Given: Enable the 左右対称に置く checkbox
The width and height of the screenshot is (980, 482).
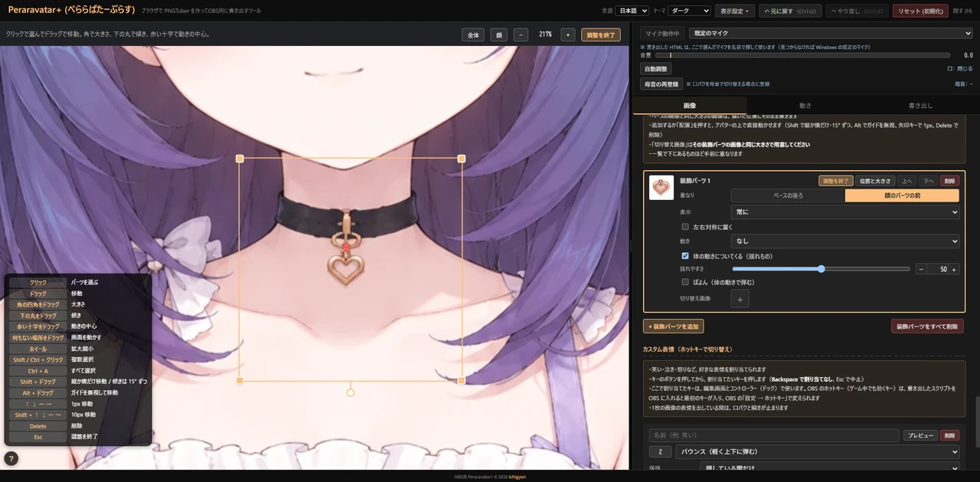Looking at the screenshot, I should click(685, 227).
